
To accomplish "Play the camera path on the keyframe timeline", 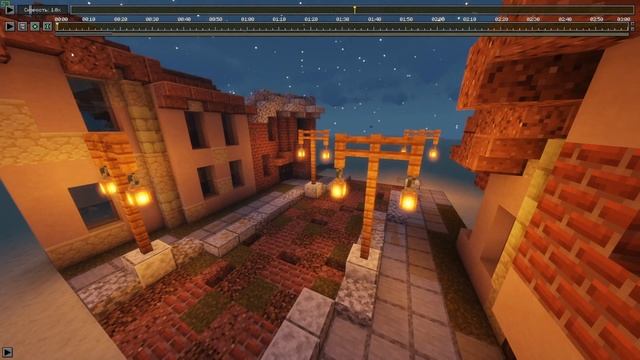I will (9, 27).
